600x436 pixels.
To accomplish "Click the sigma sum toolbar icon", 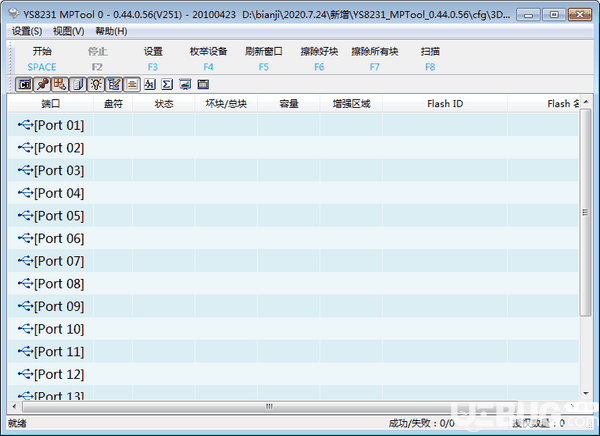I will pos(167,84).
